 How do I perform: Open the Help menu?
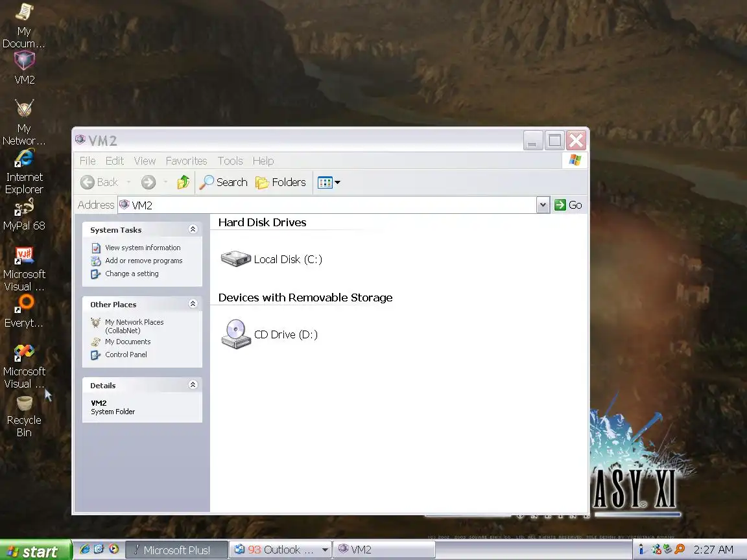263,161
